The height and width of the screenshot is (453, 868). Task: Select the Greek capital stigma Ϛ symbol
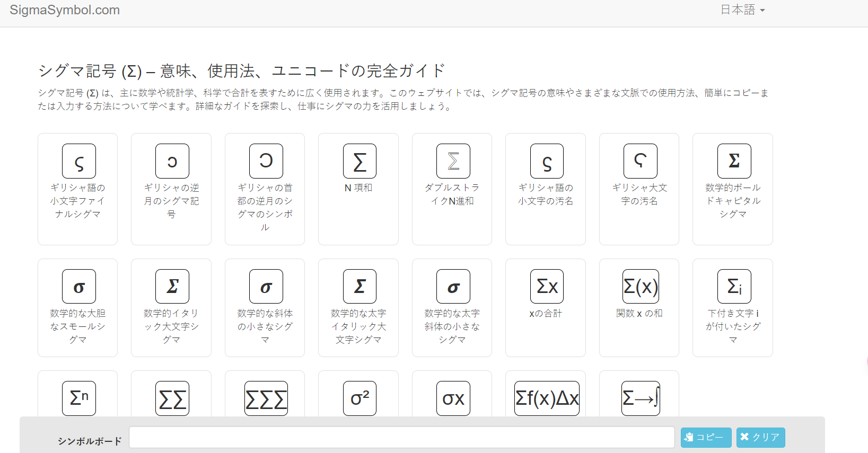pyautogui.click(x=641, y=161)
